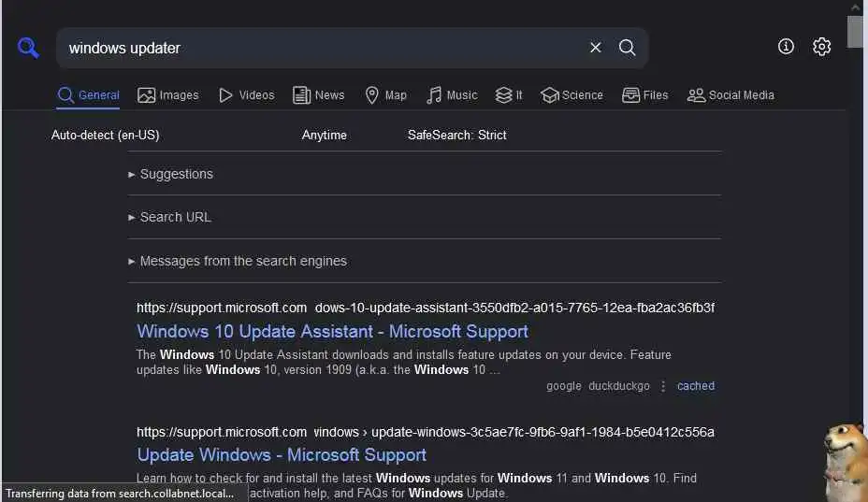This screenshot has height=502, width=868.
Task: Click the dog mascot image
Action: 845,461
